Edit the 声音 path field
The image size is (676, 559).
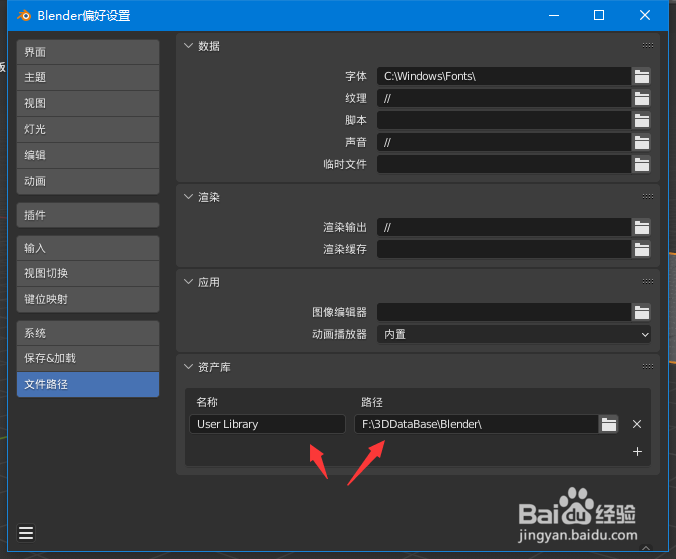[504, 142]
